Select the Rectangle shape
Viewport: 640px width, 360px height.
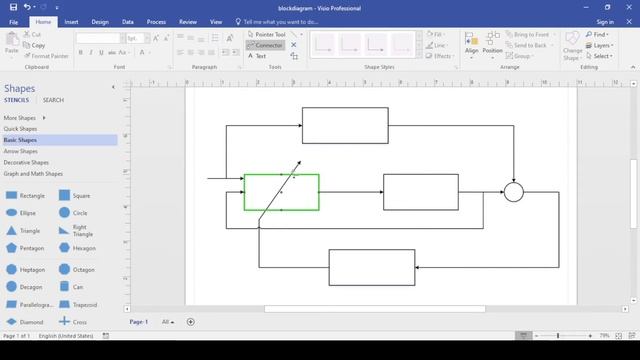[25, 196]
